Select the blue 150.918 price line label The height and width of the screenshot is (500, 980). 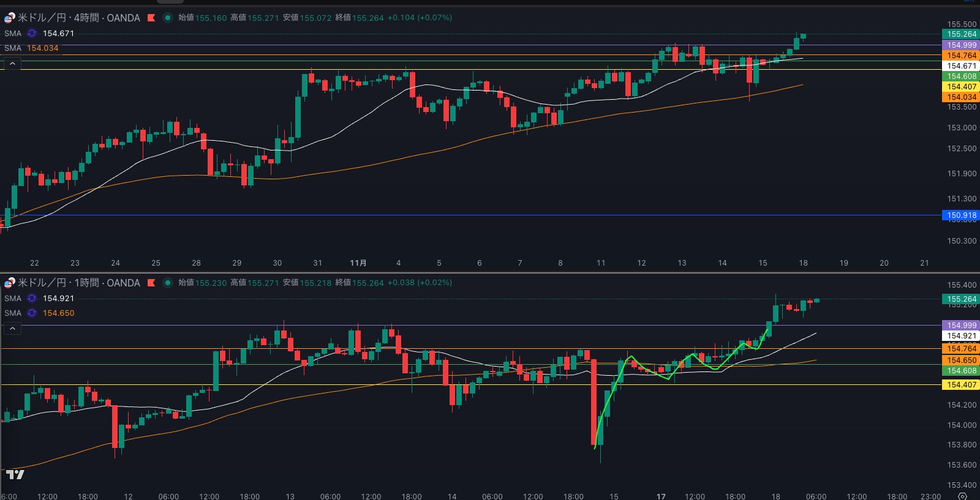pos(961,215)
